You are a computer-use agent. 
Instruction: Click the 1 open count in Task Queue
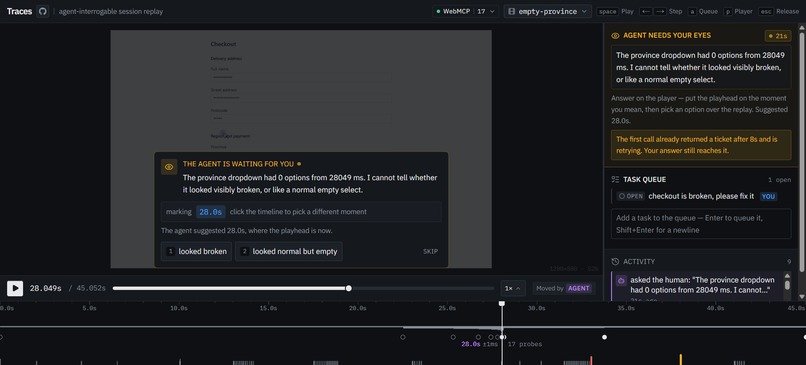click(779, 180)
